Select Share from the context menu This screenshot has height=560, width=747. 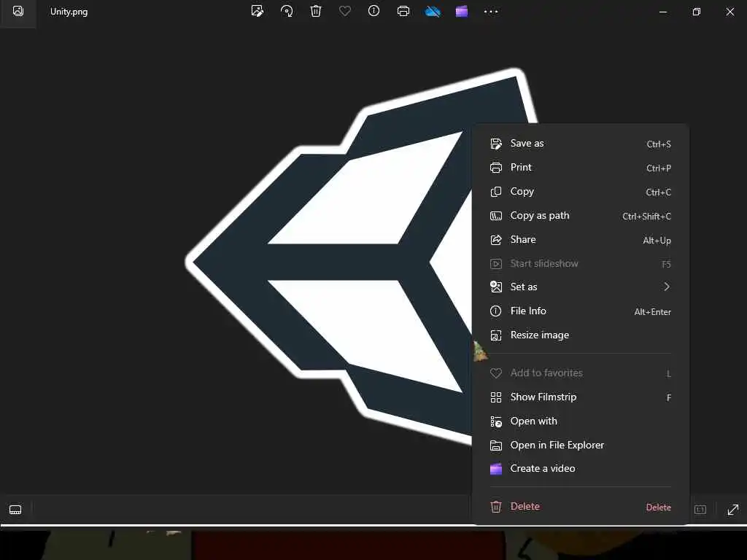pyautogui.click(x=580, y=239)
